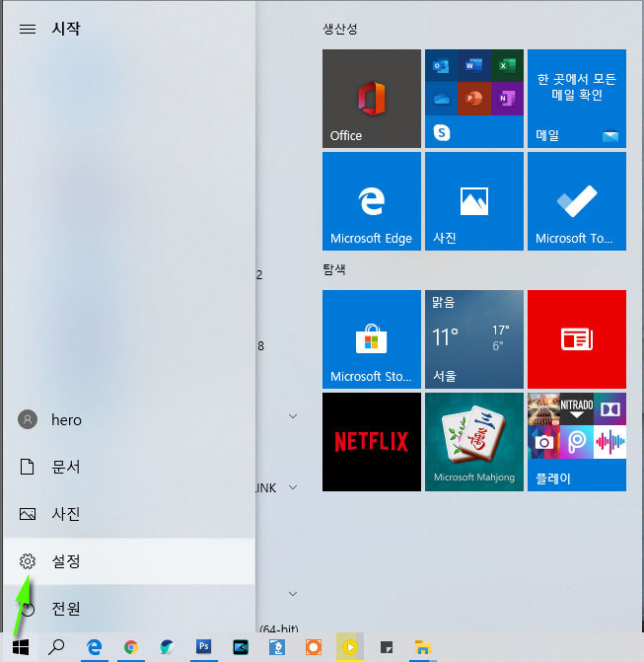Screen dimensions: 644x662
Task: Open the 사진 (Pictures) entry in left rail
Action: click(x=129, y=514)
